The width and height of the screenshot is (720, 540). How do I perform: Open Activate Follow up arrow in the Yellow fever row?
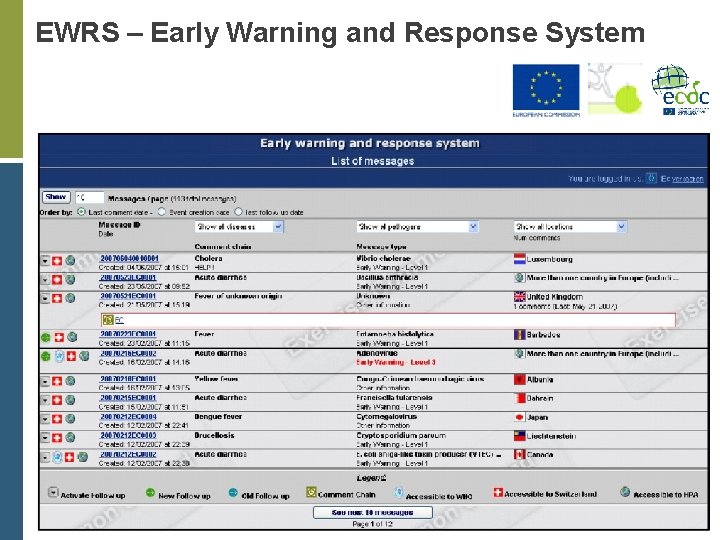click(x=45, y=381)
